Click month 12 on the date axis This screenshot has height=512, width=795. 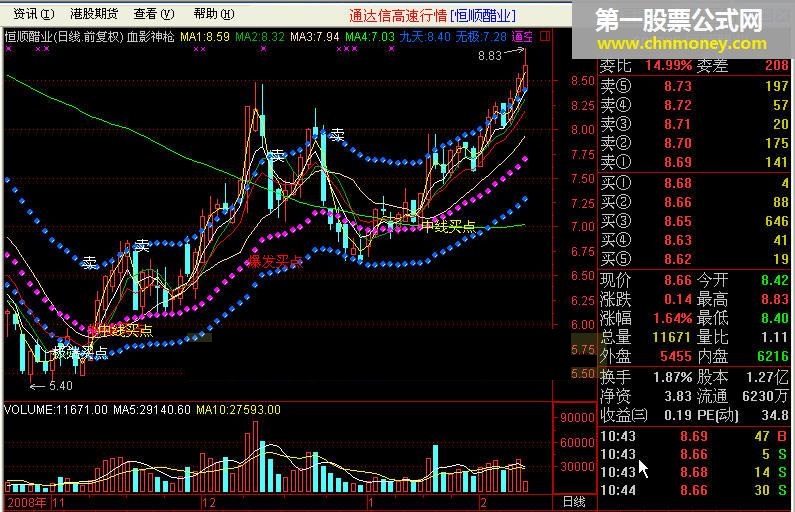tap(209, 503)
